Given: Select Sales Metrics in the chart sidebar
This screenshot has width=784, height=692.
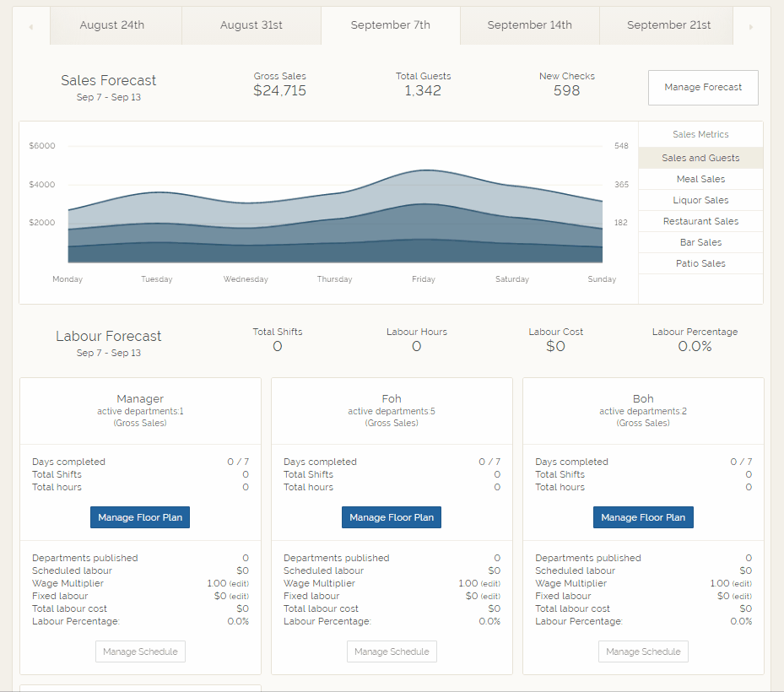Looking at the screenshot, I should [x=700, y=134].
